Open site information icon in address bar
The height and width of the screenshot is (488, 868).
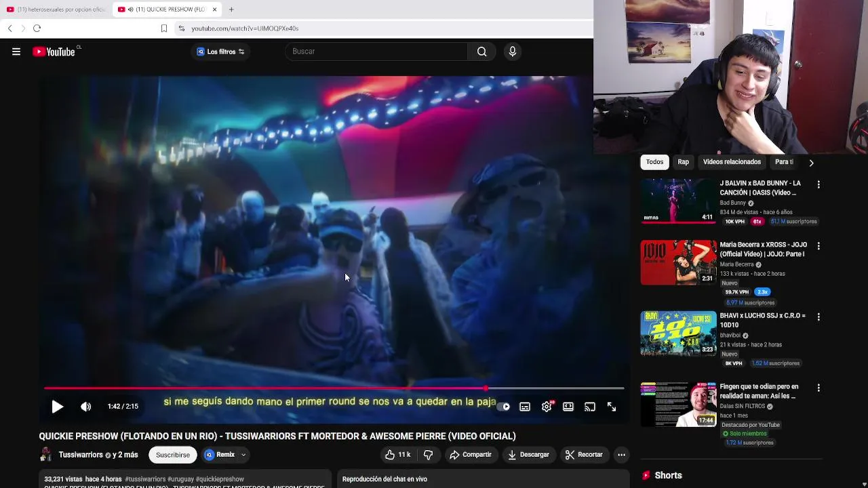click(x=181, y=28)
